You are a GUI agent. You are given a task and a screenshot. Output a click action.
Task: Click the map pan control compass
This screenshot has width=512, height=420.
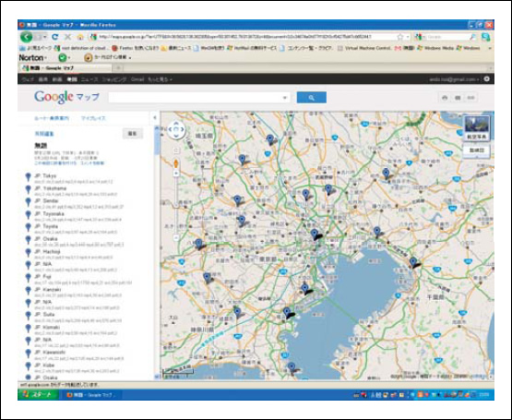[176, 130]
